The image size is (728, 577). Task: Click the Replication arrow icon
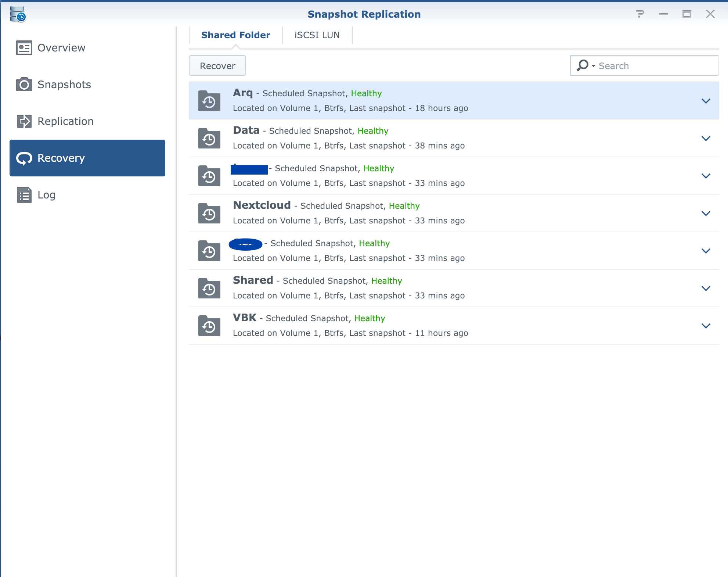point(24,121)
